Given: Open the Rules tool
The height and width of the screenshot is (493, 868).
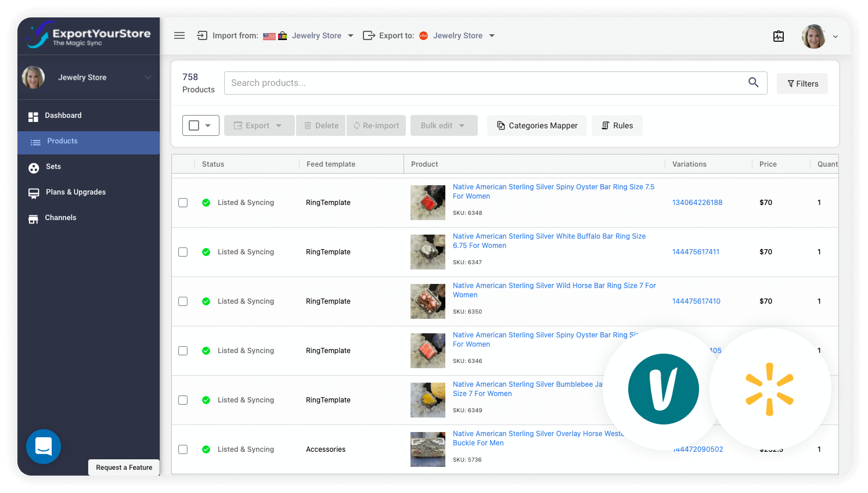Looking at the screenshot, I should tap(617, 125).
